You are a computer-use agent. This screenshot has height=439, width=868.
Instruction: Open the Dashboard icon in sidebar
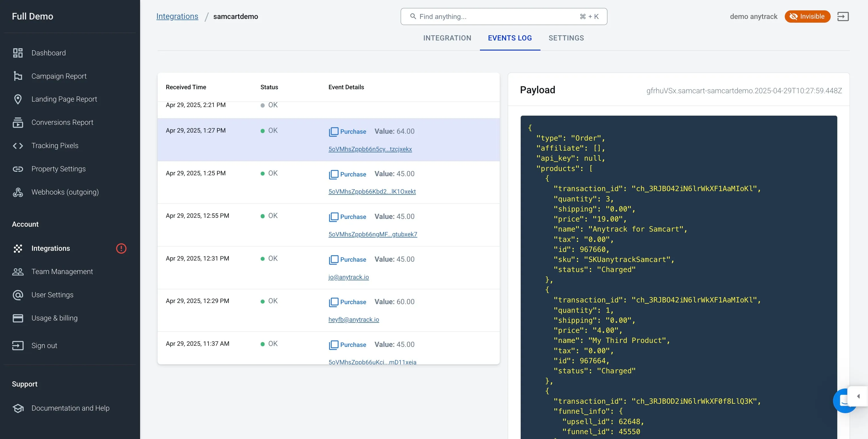point(18,53)
